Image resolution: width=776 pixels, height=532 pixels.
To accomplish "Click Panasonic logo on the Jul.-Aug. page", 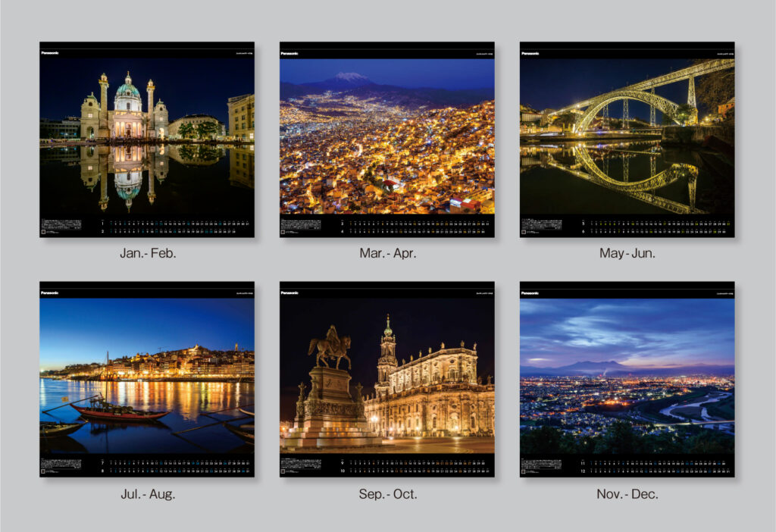I will pyautogui.click(x=50, y=293).
